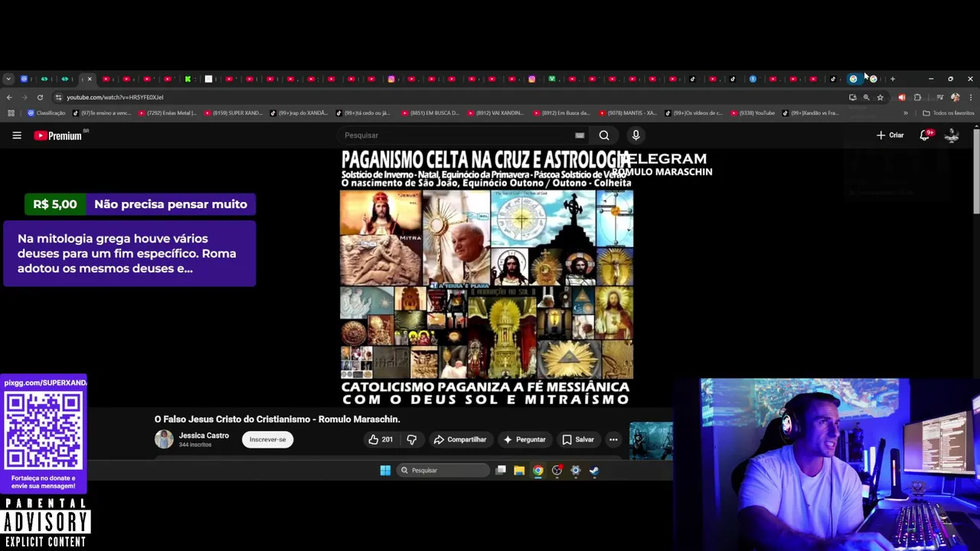
Task: Share the video via Compartilhar
Action: [459, 439]
